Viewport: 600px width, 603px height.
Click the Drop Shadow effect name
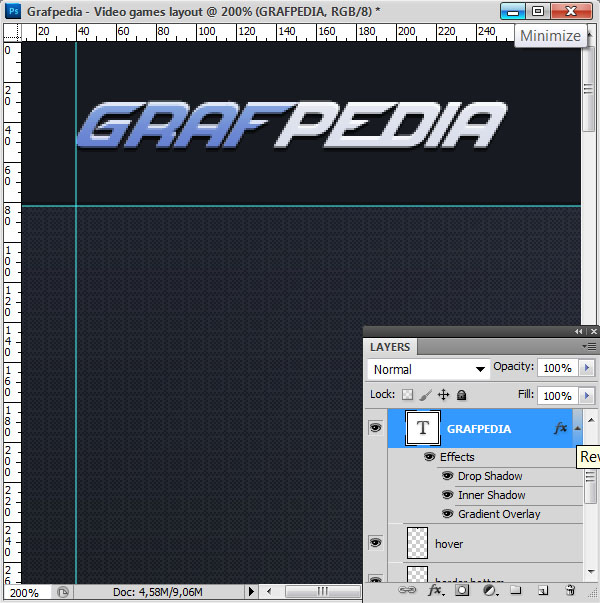click(x=490, y=476)
